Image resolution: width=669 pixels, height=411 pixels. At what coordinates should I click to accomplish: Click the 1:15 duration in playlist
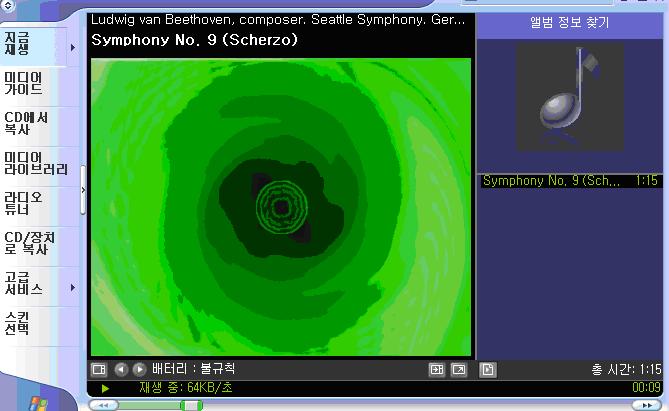pyautogui.click(x=646, y=181)
